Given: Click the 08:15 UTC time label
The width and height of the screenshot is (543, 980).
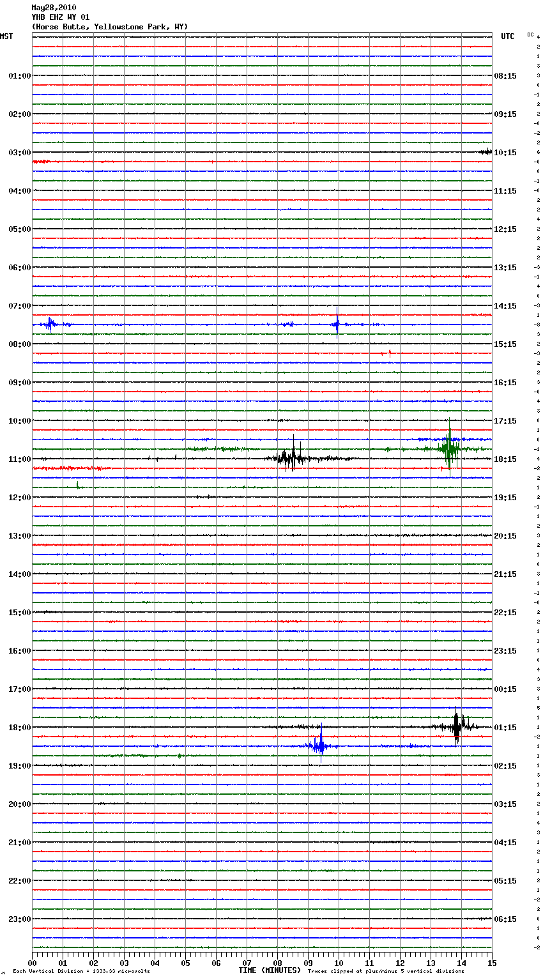Looking at the screenshot, I should [x=505, y=76].
